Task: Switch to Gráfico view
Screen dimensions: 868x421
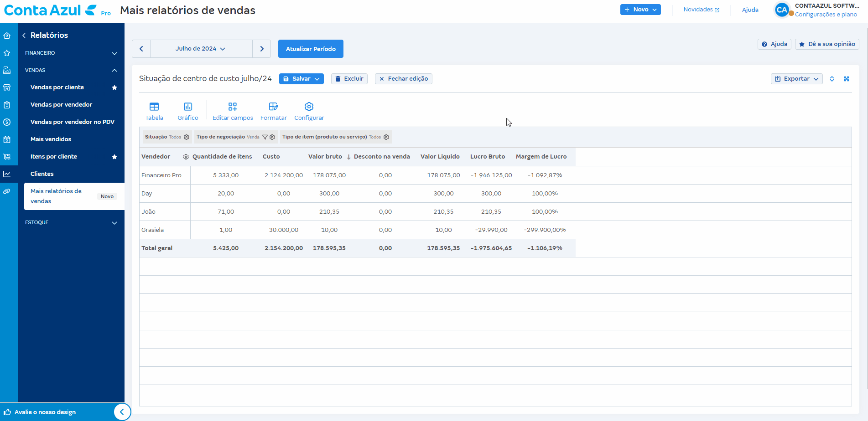Action: [x=188, y=112]
